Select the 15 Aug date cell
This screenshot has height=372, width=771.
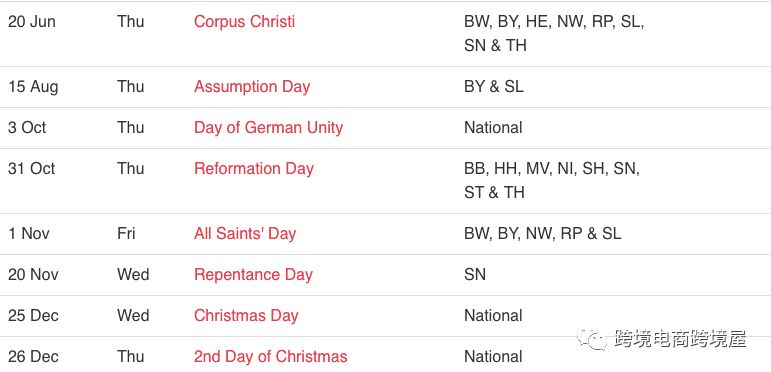coord(33,86)
